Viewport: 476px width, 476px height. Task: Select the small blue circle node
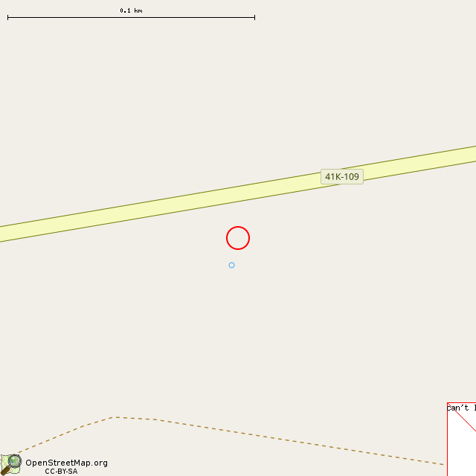tap(231, 266)
